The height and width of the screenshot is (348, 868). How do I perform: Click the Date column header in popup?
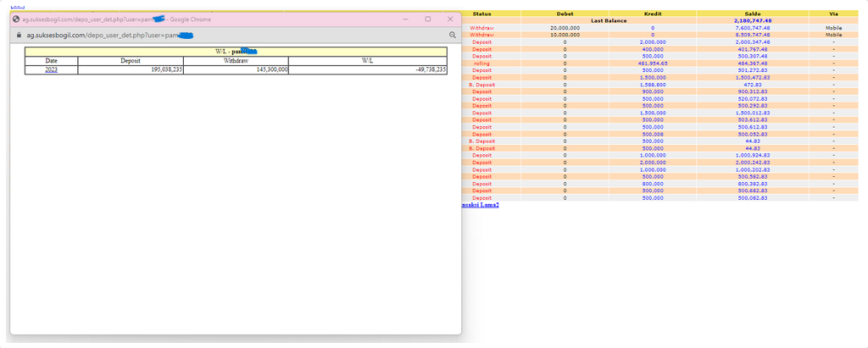point(52,61)
